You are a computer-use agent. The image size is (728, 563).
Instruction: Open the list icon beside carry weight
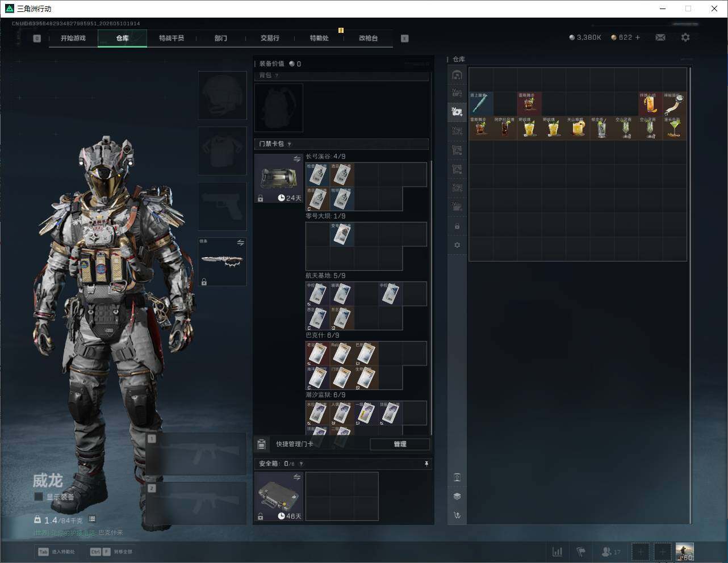coord(92,519)
